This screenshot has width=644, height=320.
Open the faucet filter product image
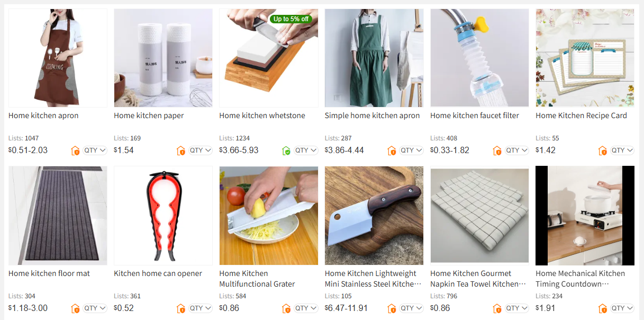click(x=479, y=58)
